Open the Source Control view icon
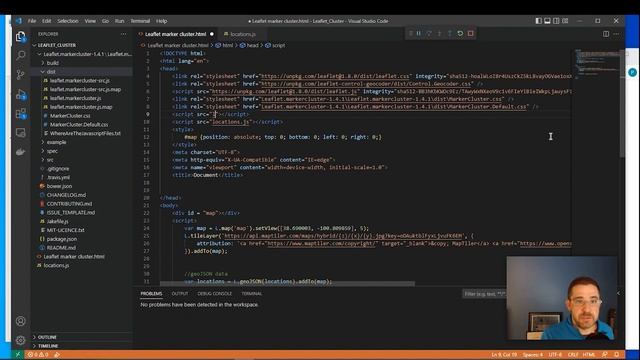This screenshot has height=360, width=640. pyautogui.click(x=21, y=74)
